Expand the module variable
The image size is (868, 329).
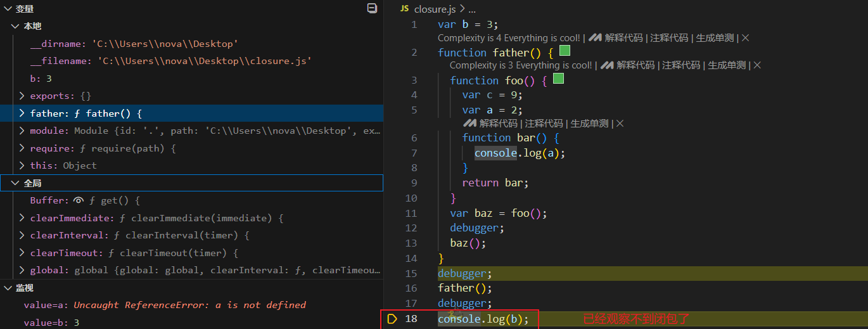22,131
